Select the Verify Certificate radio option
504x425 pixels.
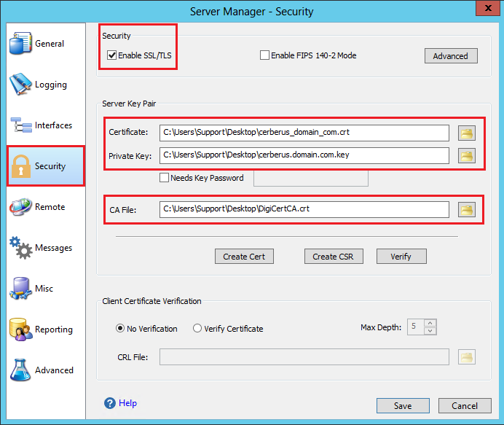(x=197, y=329)
